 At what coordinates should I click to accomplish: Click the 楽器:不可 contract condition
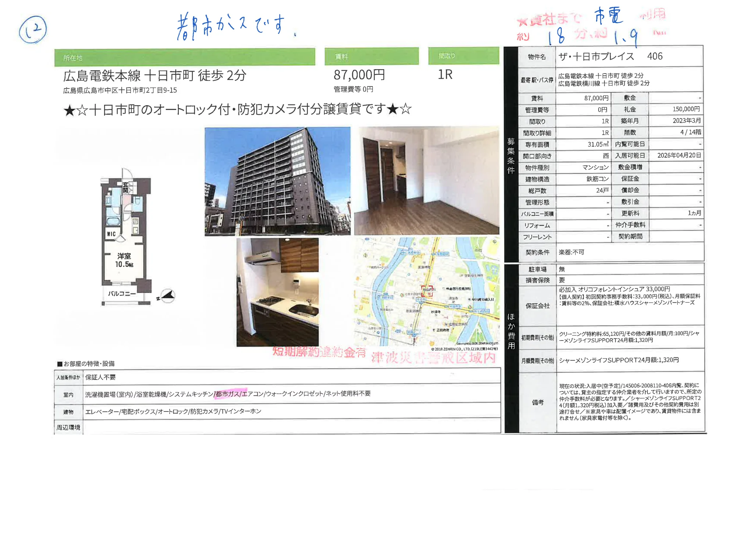(x=571, y=252)
